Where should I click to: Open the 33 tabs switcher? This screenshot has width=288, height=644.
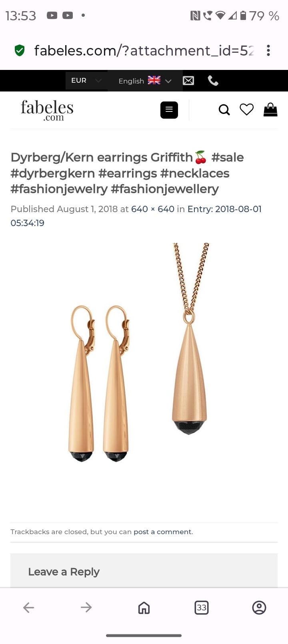pyautogui.click(x=202, y=608)
